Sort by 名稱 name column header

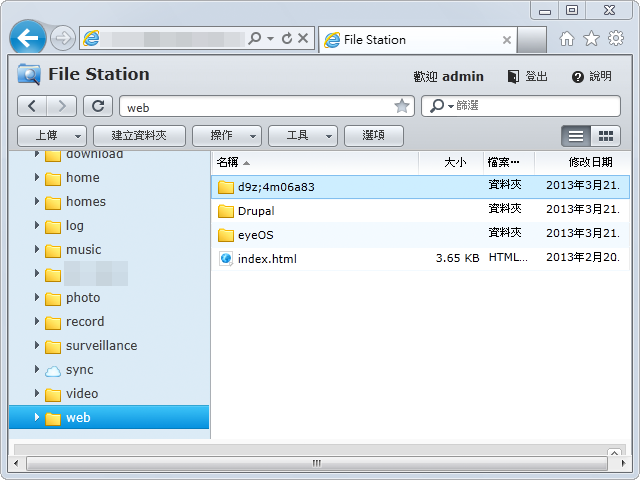(315, 162)
